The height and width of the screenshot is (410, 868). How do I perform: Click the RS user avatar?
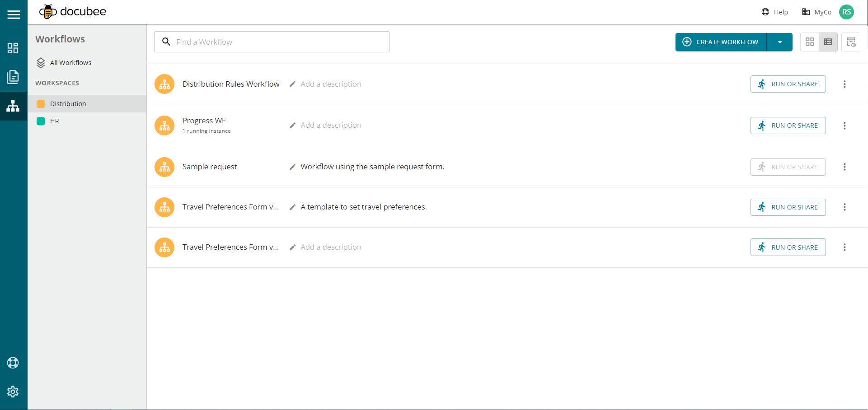tap(846, 12)
